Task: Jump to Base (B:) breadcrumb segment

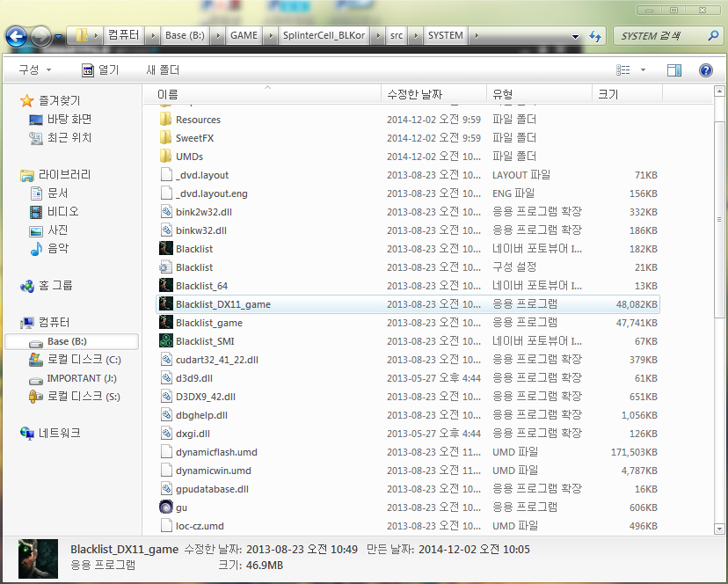Action: click(185, 35)
